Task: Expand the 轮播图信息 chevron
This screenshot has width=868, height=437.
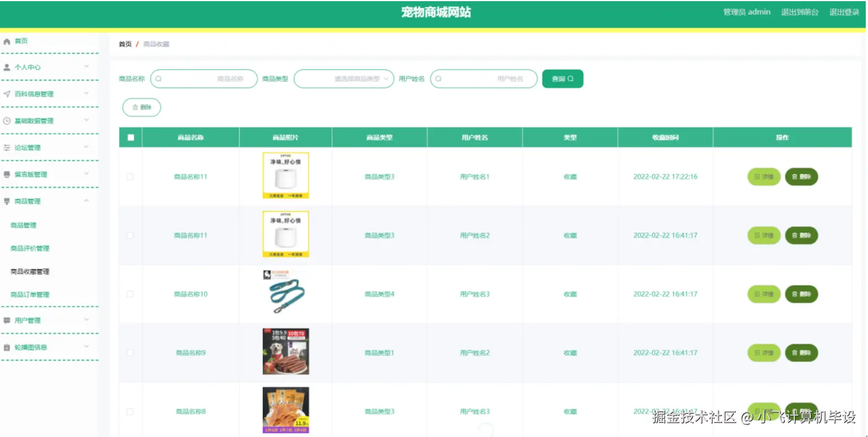Action: 86,347
